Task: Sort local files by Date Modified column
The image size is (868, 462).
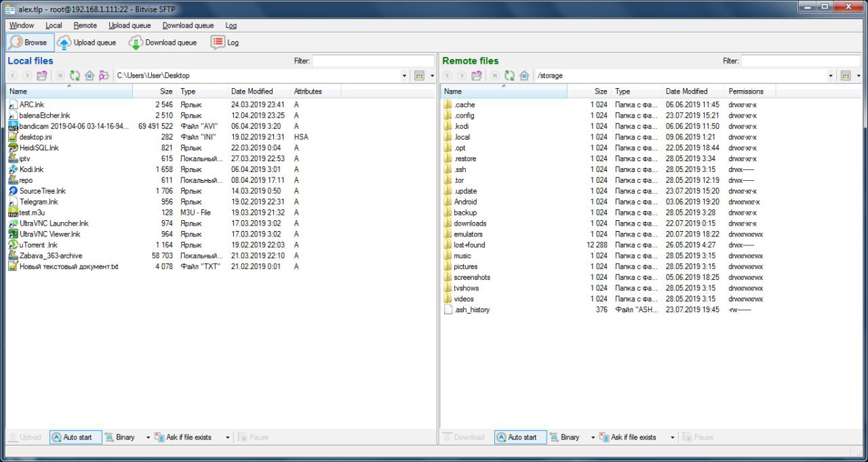Action: point(259,91)
